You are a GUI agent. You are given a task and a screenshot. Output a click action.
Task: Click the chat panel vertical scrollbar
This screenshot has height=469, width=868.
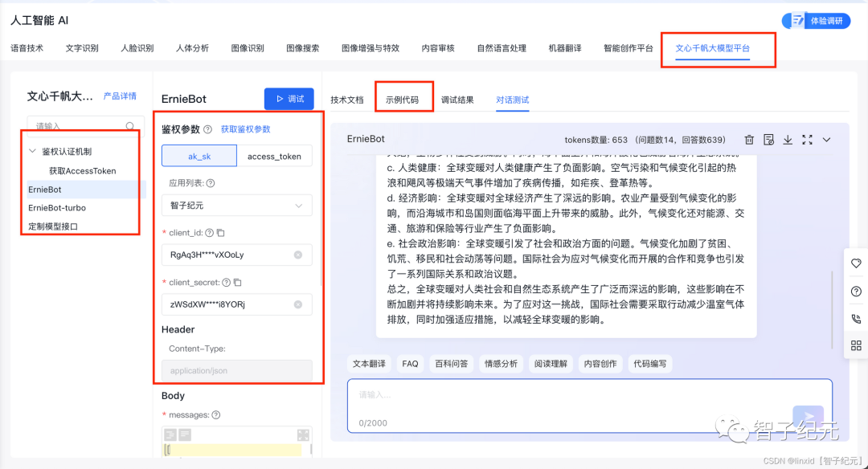point(833,309)
